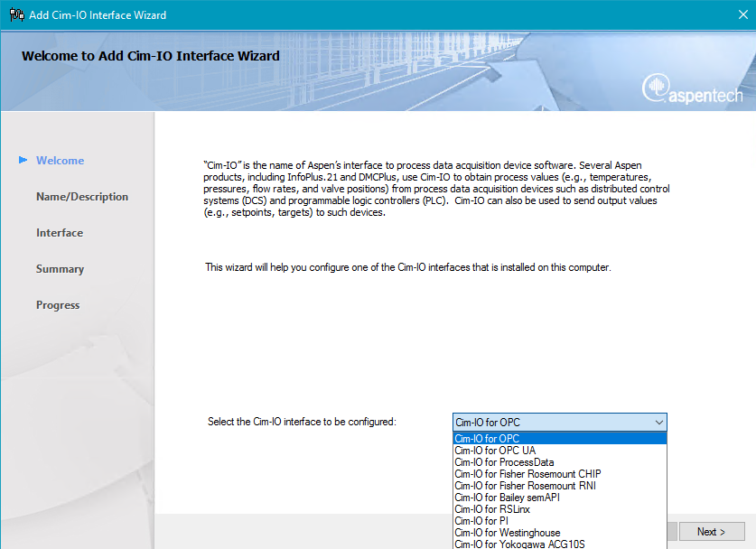
Task: Pick Cim-IO for RSLinx
Action: coord(560,509)
